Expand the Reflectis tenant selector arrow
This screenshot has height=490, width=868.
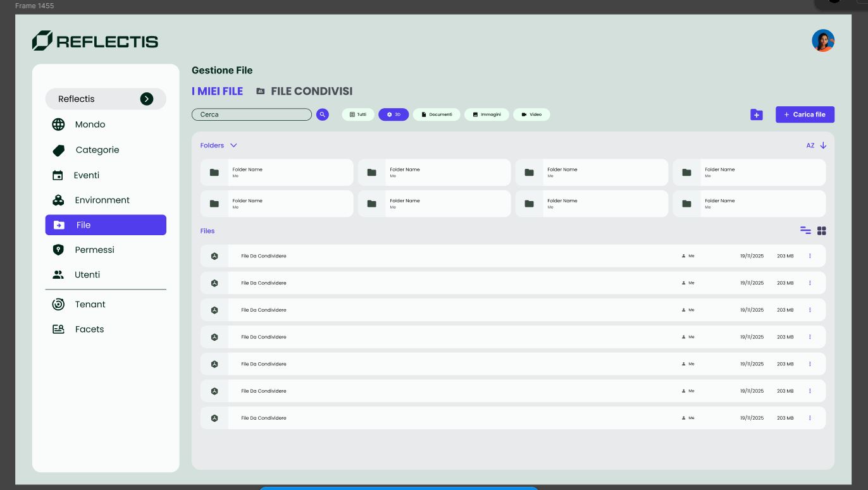click(147, 99)
